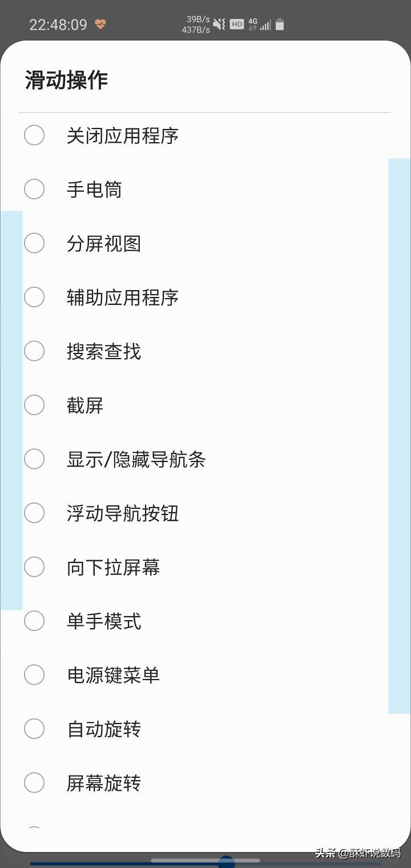Tap the battery status icon
411x868 pixels.
280,25
